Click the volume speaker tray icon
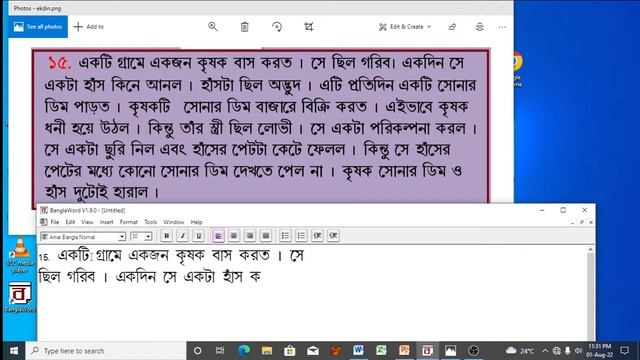 [578, 351]
